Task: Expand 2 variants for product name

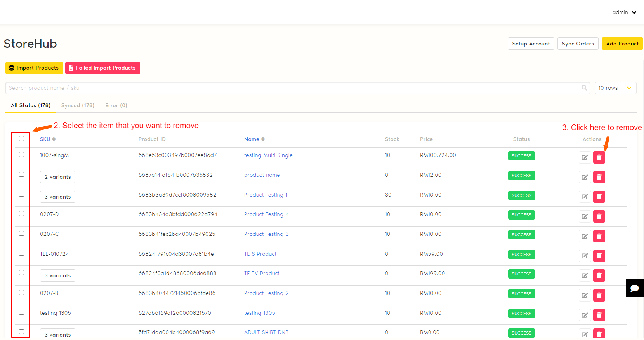Action: pos(57,177)
